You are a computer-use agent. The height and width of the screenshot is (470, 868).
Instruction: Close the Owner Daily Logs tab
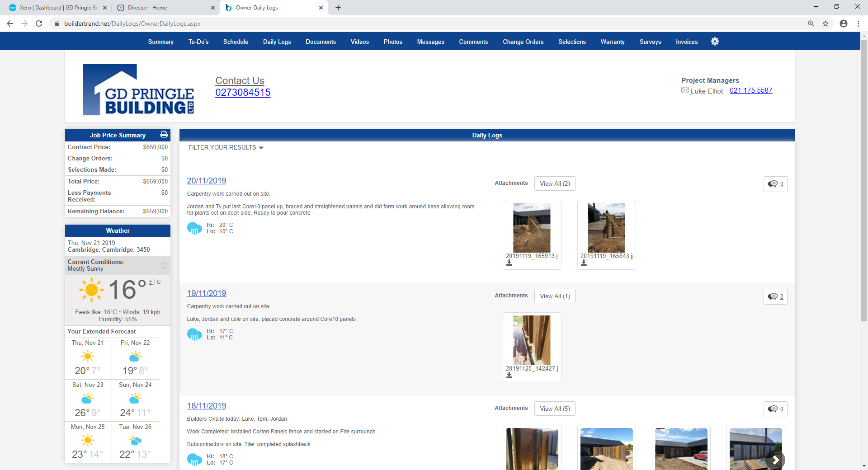(321, 8)
